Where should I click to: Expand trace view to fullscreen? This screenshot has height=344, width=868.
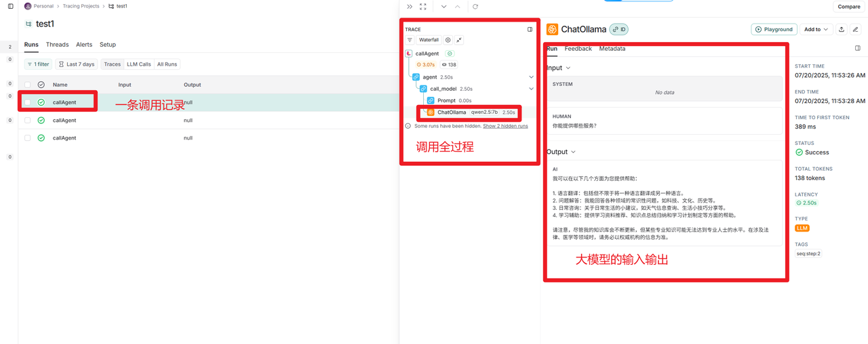click(423, 7)
